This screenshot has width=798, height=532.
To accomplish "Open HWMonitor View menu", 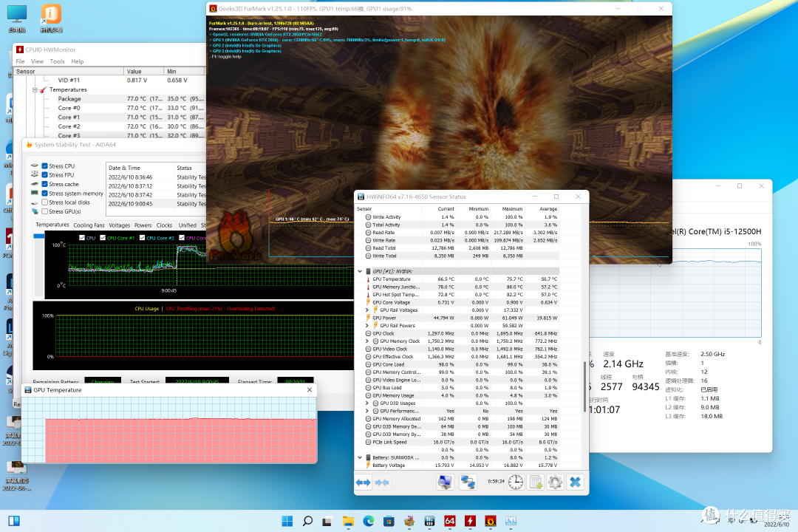I will coord(37,61).
